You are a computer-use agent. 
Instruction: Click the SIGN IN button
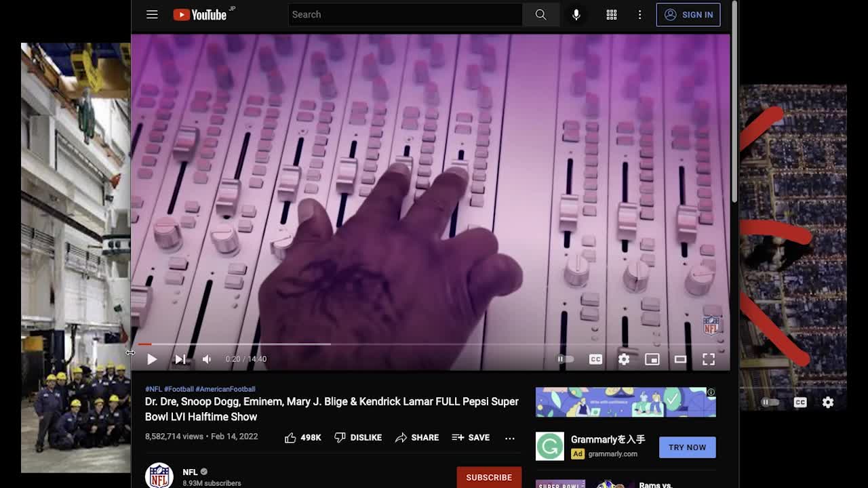click(688, 14)
